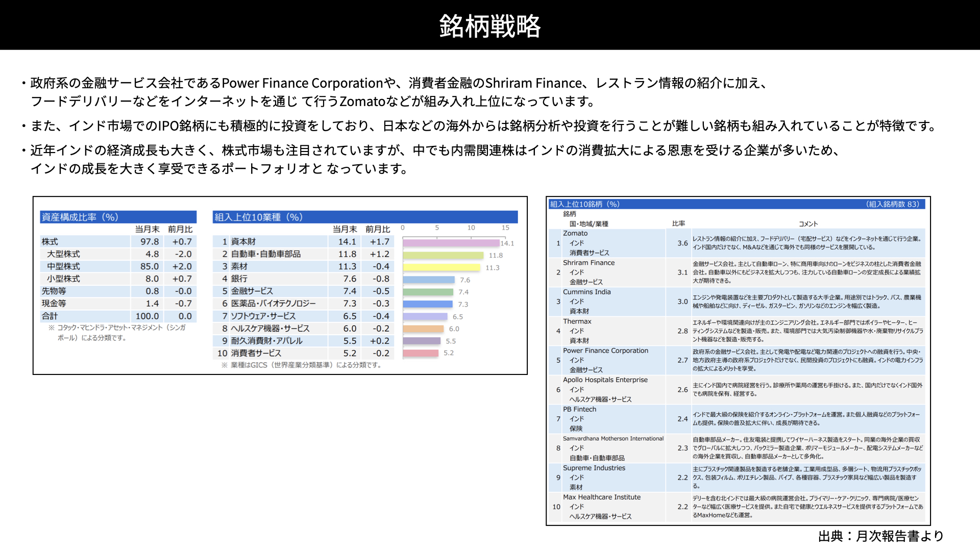Click the （組入銘柄数 83） label
Image resolution: width=980 pixels, height=551 pixels.
pyautogui.click(x=893, y=204)
